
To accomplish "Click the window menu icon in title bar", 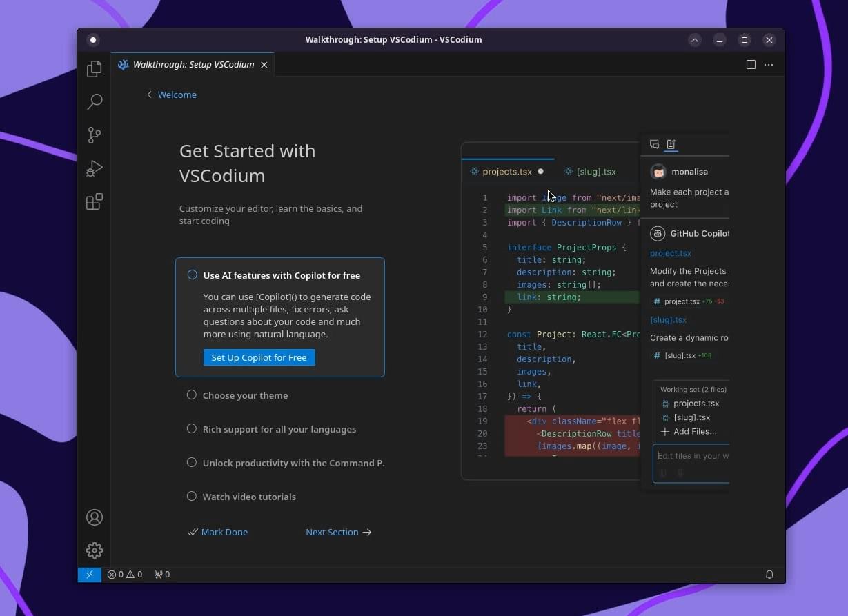I will pyautogui.click(x=94, y=40).
